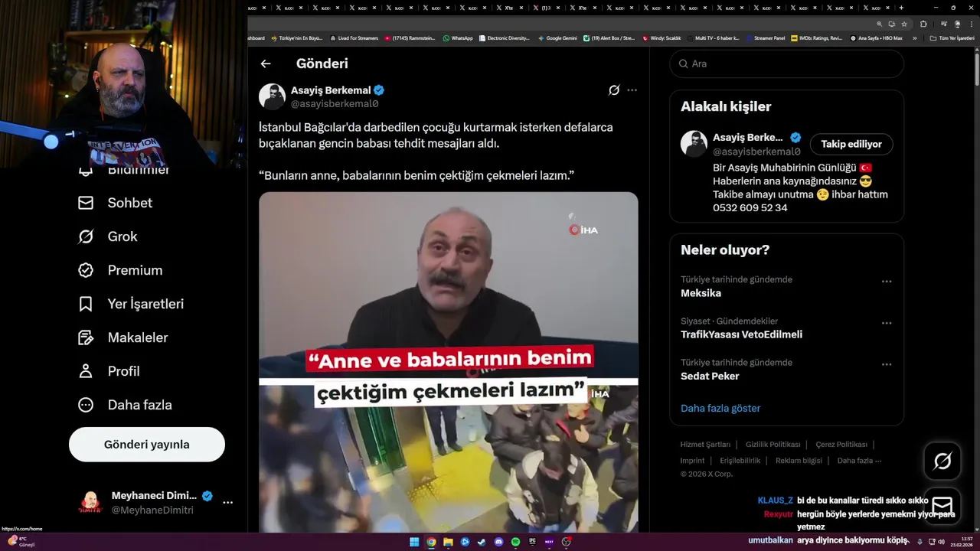The image size is (980, 551).
Task: Click Daha fazla göster link
Action: coord(720,408)
